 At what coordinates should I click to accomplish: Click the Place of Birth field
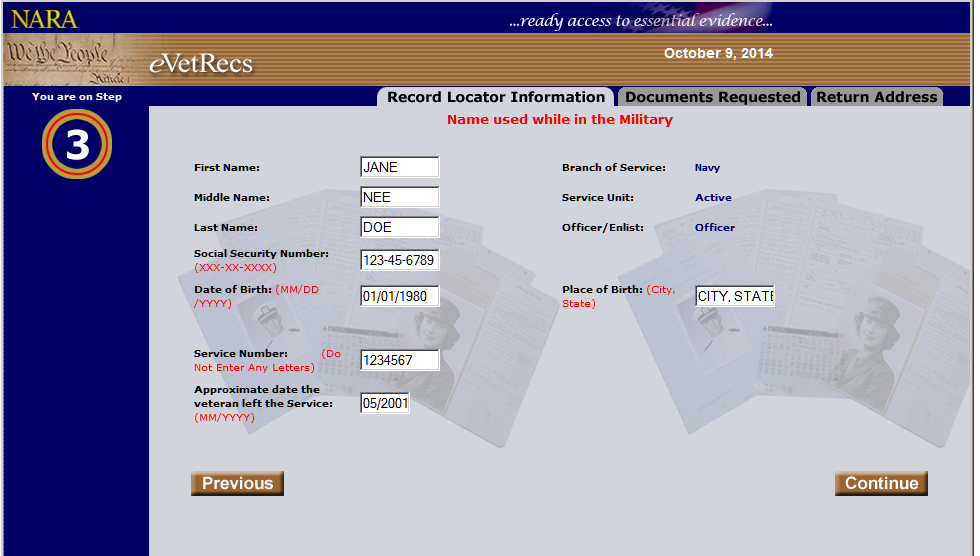pos(735,296)
